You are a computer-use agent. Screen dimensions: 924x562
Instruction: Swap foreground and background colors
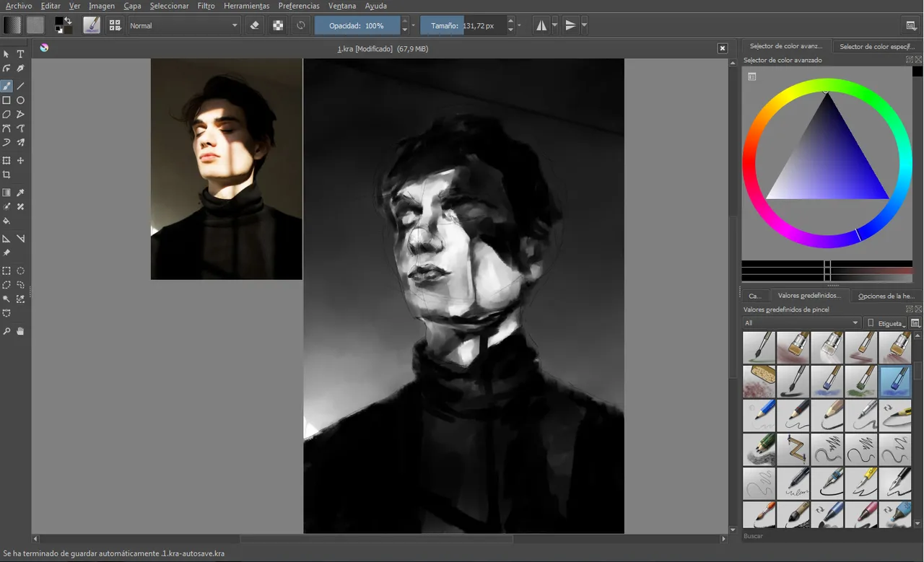(68, 20)
